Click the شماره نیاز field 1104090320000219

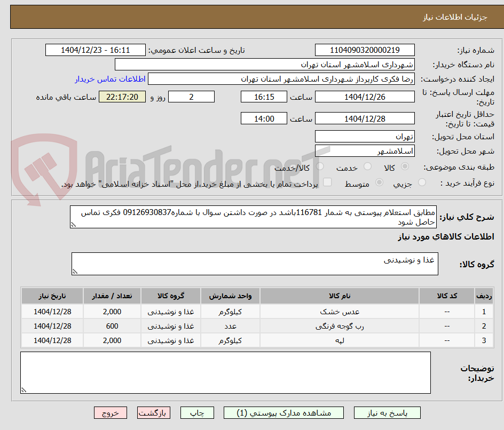(x=365, y=50)
